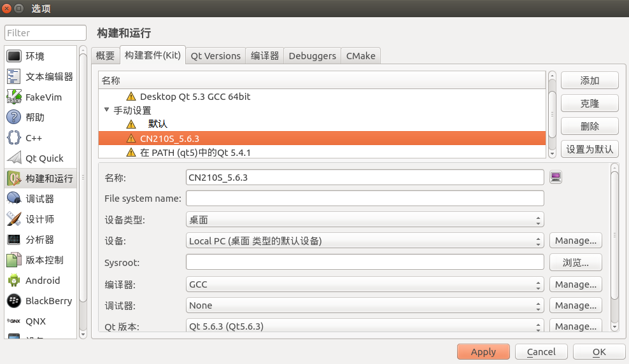The image size is (629, 364).
Task: Collapse the 手动设置 tree group
Action: tap(107, 110)
